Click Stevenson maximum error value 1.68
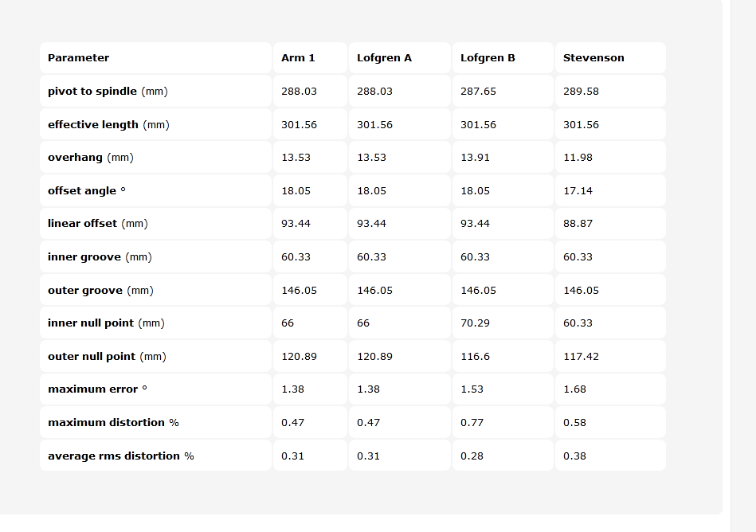The width and height of the screenshot is (756, 532). [574, 389]
